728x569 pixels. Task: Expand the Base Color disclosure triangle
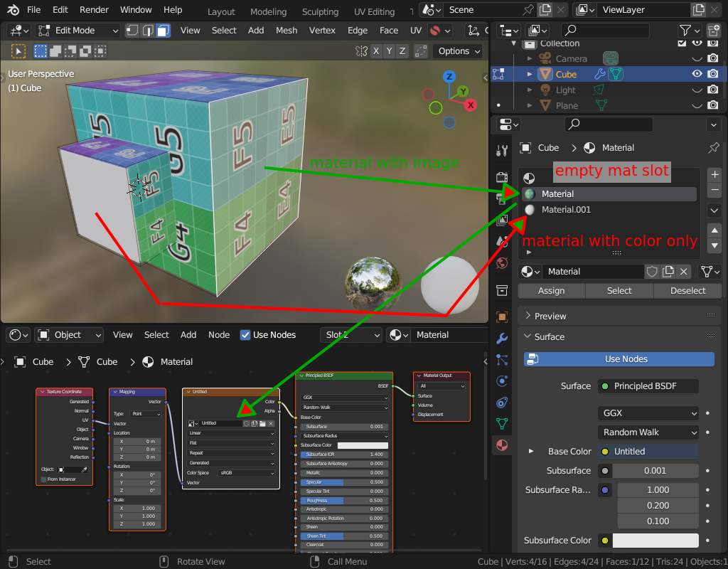(x=530, y=451)
